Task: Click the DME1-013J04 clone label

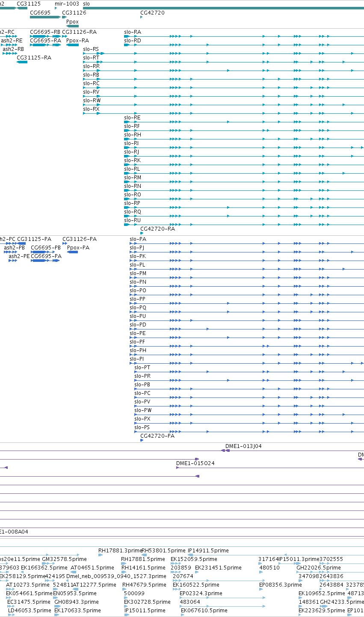Action: click(x=243, y=446)
